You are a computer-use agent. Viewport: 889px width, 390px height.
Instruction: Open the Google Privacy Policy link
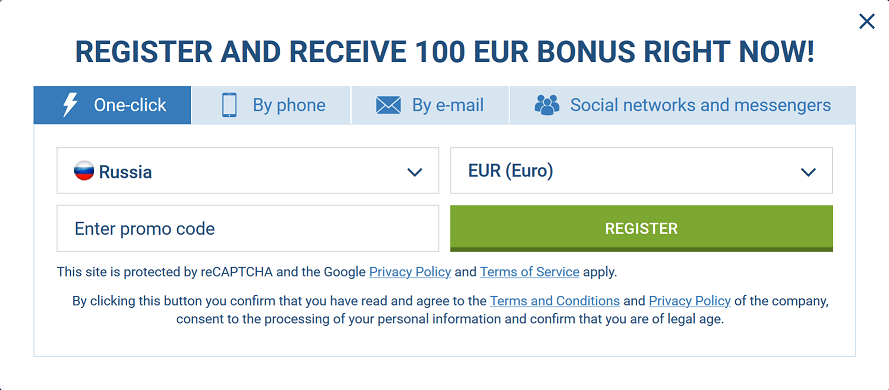point(410,272)
